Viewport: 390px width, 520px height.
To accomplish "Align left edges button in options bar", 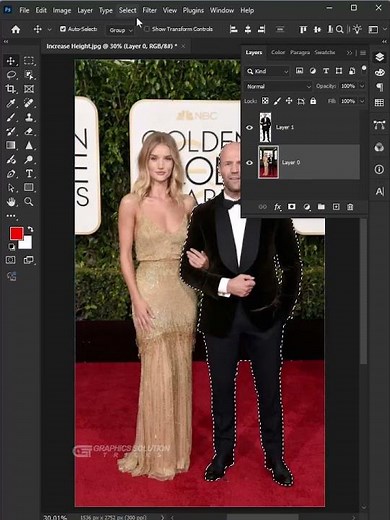I will [234, 29].
